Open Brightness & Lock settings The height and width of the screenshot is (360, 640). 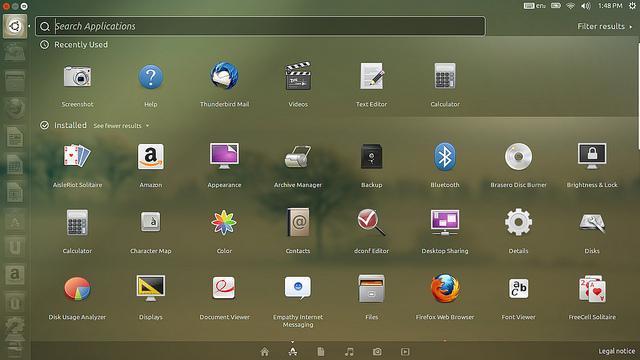592,156
